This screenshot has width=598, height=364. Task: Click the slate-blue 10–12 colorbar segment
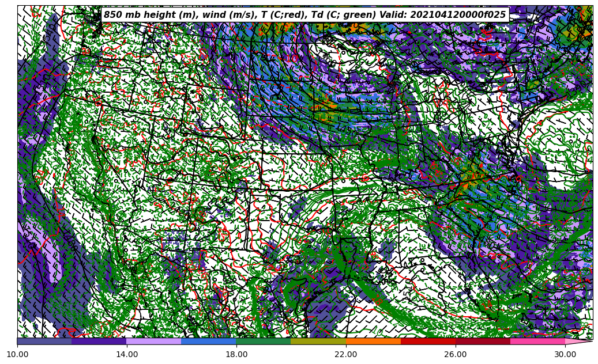tap(44, 341)
